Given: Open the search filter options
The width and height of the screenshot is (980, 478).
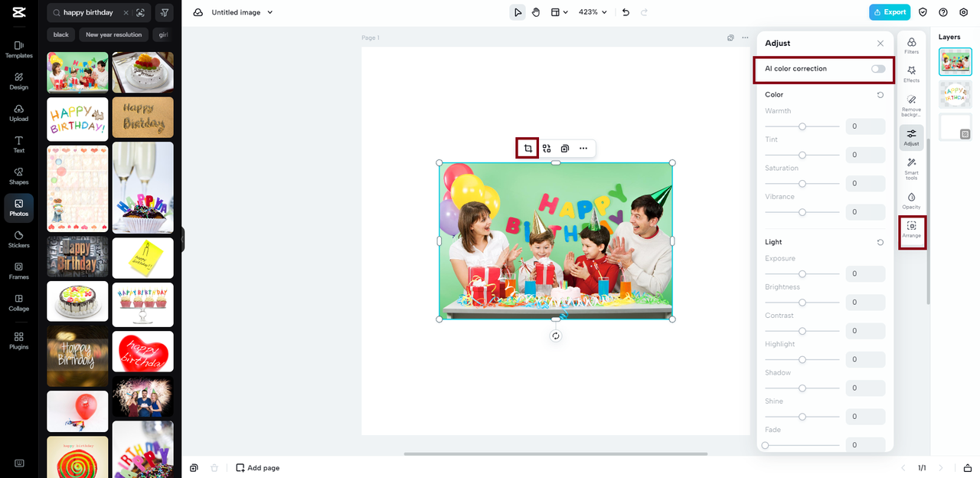Looking at the screenshot, I should pyautogui.click(x=164, y=13).
